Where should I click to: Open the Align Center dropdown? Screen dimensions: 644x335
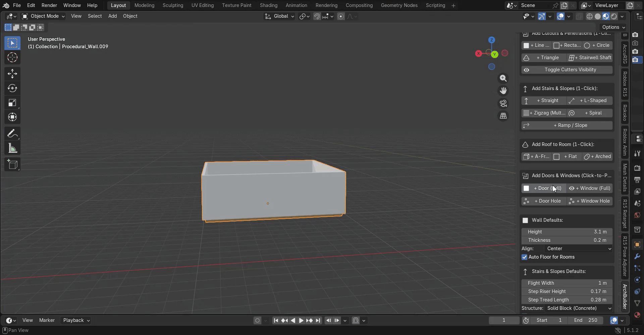[x=579, y=249]
